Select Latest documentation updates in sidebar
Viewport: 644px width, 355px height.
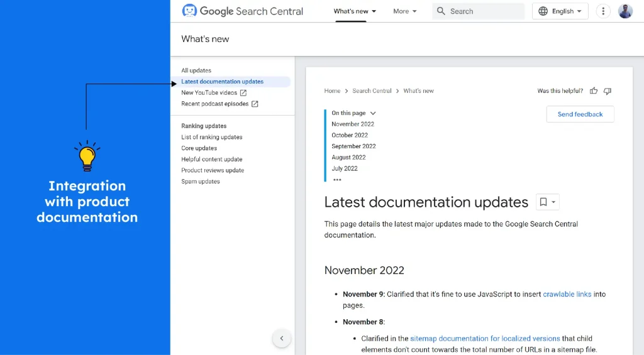point(222,82)
